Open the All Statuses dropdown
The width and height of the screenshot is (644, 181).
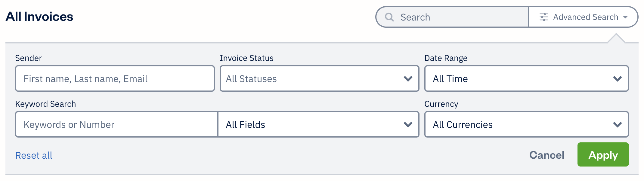coord(319,79)
